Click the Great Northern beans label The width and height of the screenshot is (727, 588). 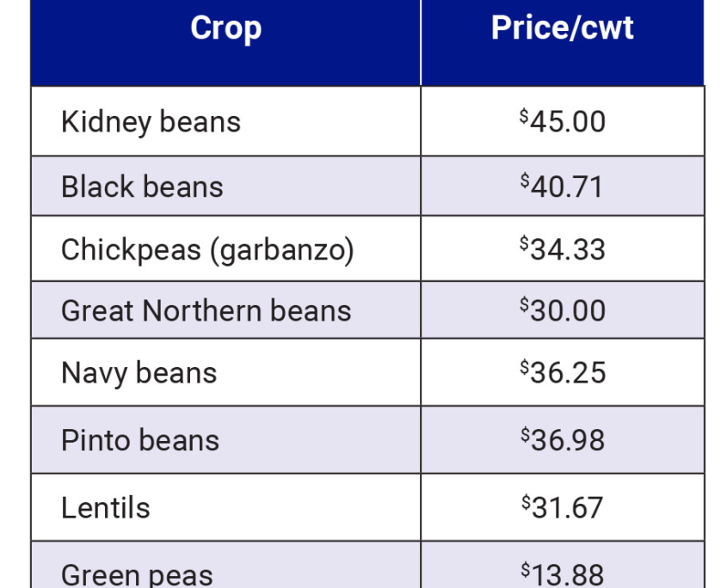tap(206, 310)
